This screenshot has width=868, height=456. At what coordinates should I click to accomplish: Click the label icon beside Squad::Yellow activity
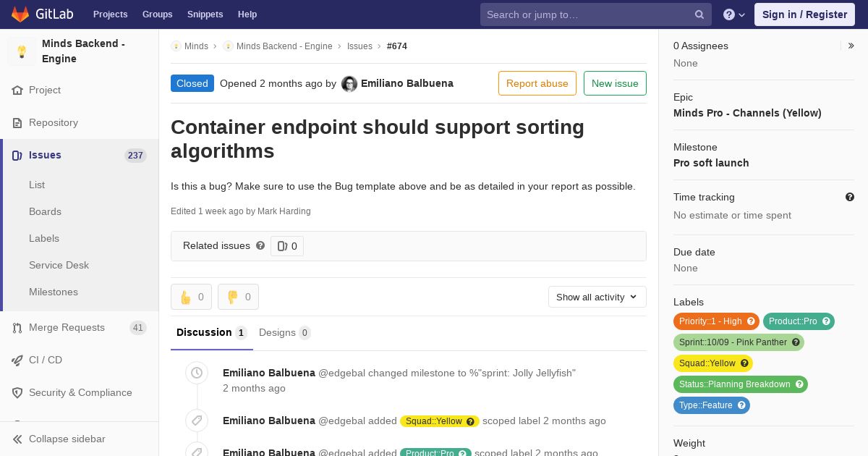[x=197, y=421]
